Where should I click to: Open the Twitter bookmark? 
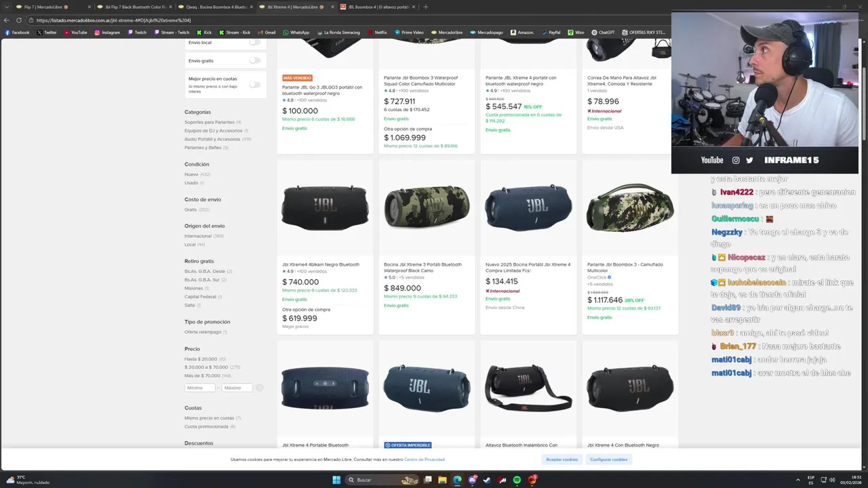pos(47,32)
